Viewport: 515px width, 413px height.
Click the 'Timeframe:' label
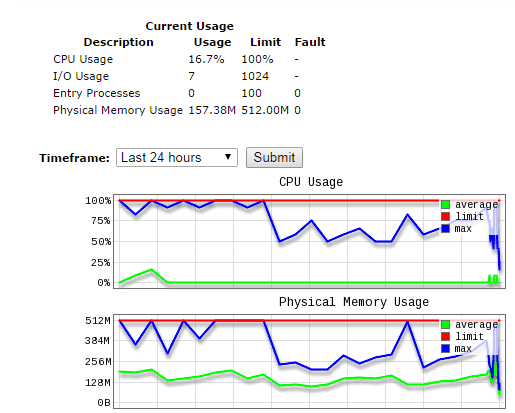click(74, 158)
